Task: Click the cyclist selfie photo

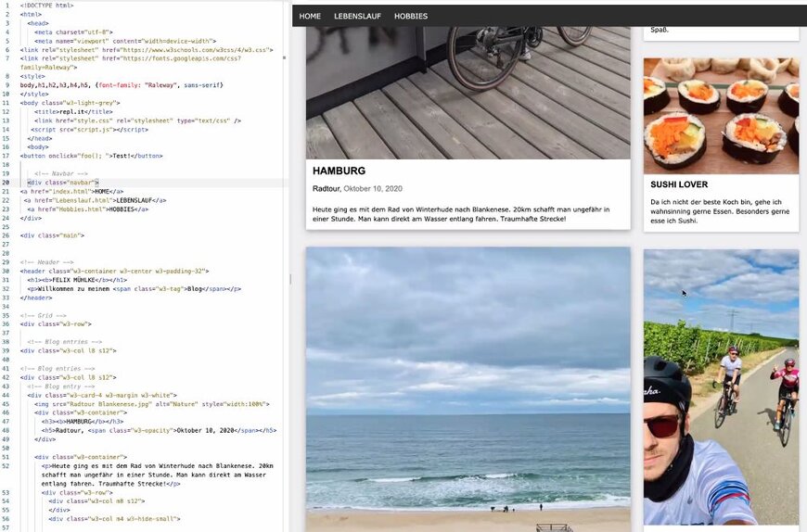Action: [721, 387]
